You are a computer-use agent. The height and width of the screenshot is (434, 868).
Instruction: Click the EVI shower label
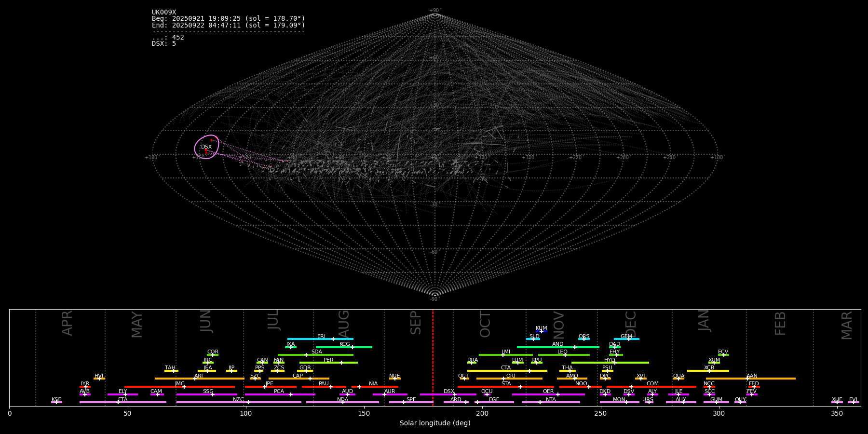click(x=853, y=400)
